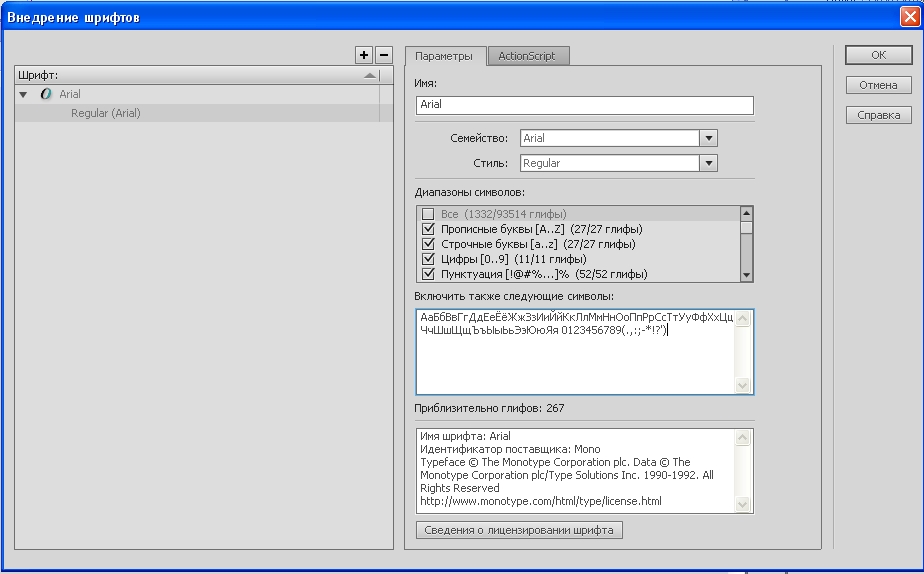The height and width of the screenshot is (574, 924).
Task: Open help with the Справка button
Action: click(x=879, y=115)
